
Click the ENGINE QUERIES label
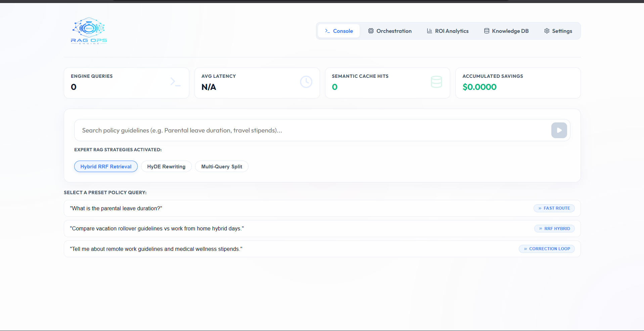(x=92, y=76)
